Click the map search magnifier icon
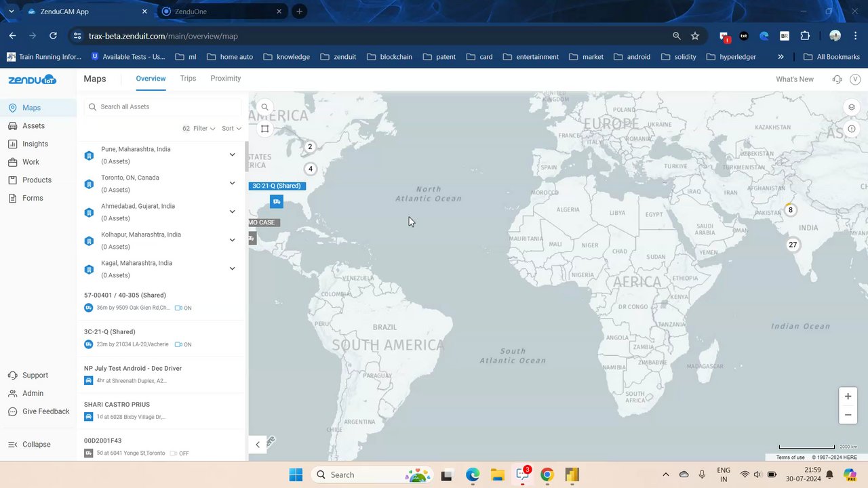Screen dimensions: 868x488 (x=265, y=107)
